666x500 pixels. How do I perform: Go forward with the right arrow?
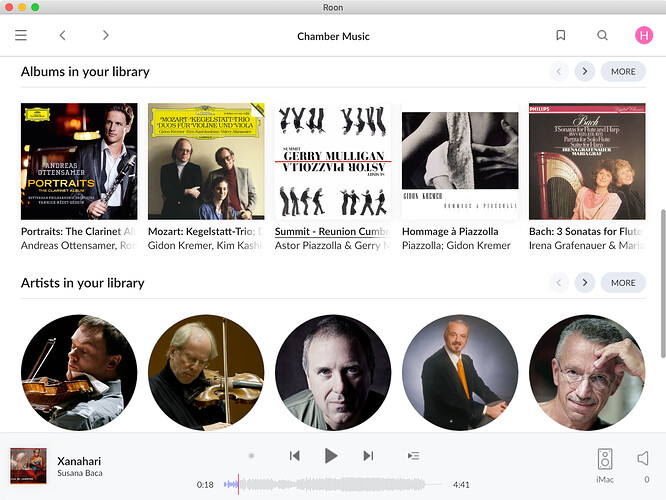coord(105,35)
